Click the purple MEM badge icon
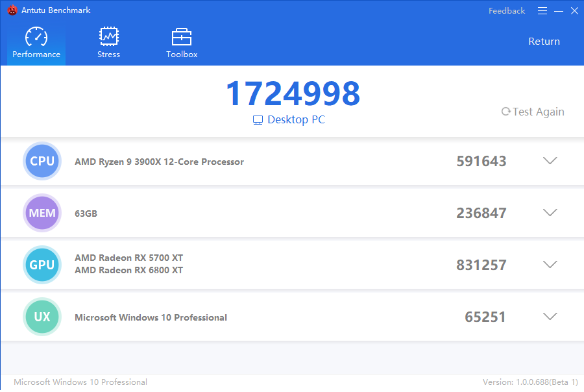This screenshot has width=584, height=392. tap(42, 213)
